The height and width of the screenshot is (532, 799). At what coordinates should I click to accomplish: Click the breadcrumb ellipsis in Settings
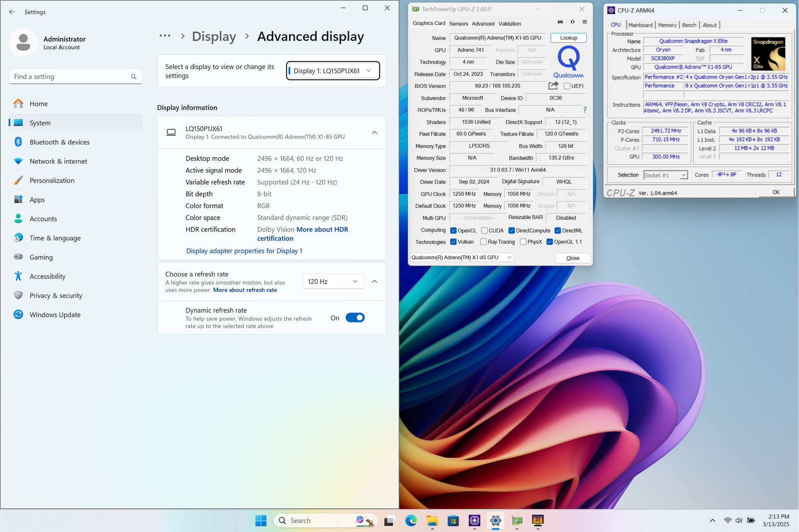click(x=165, y=36)
